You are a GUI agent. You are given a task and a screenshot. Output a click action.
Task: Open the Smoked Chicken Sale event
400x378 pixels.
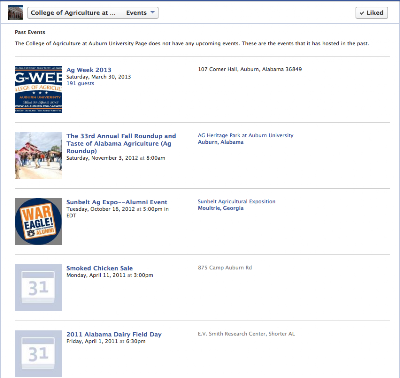pyautogui.click(x=99, y=268)
